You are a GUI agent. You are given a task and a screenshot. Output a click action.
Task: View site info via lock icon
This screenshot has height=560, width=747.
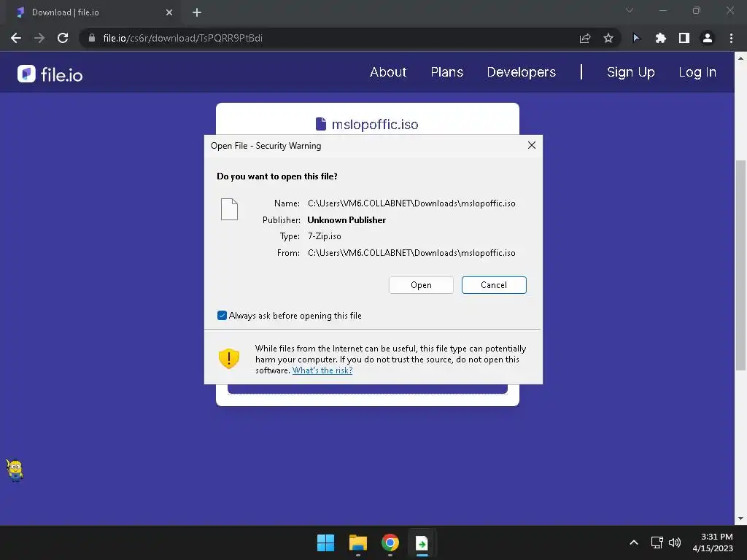92,38
